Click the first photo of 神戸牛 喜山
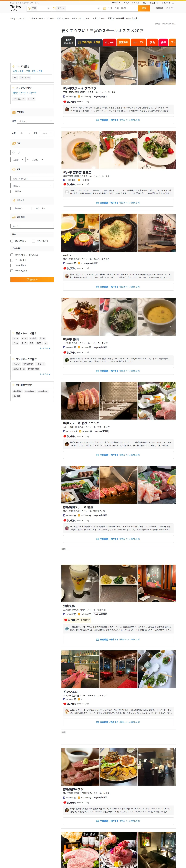186x868 pixels. coord(80,316)
